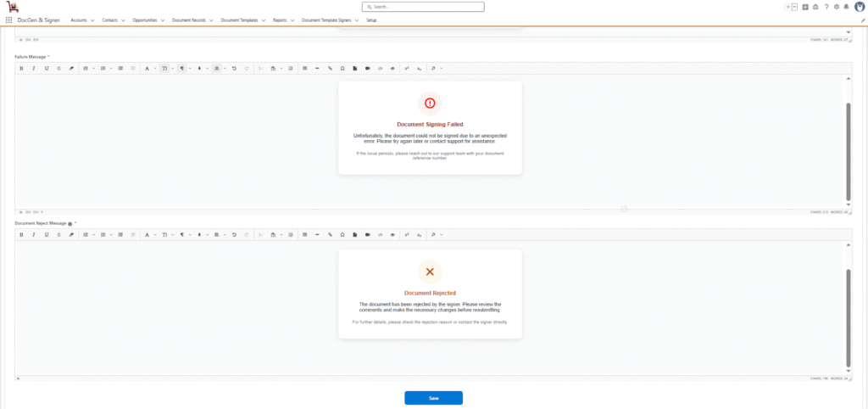
Task: Insert special character in Document Reject editor
Action: pos(342,234)
